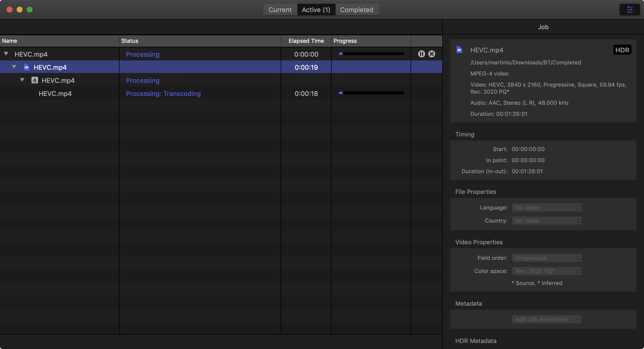Collapse the HEVC.mp4 segment group
This screenshot has width=644, height=349.
coord(22,80)
